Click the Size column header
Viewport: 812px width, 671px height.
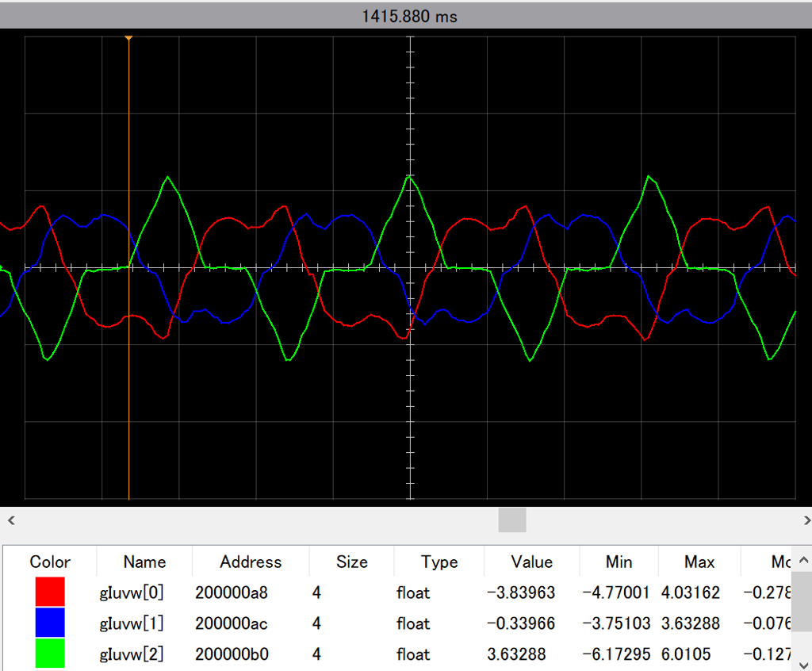pos(351,562)
